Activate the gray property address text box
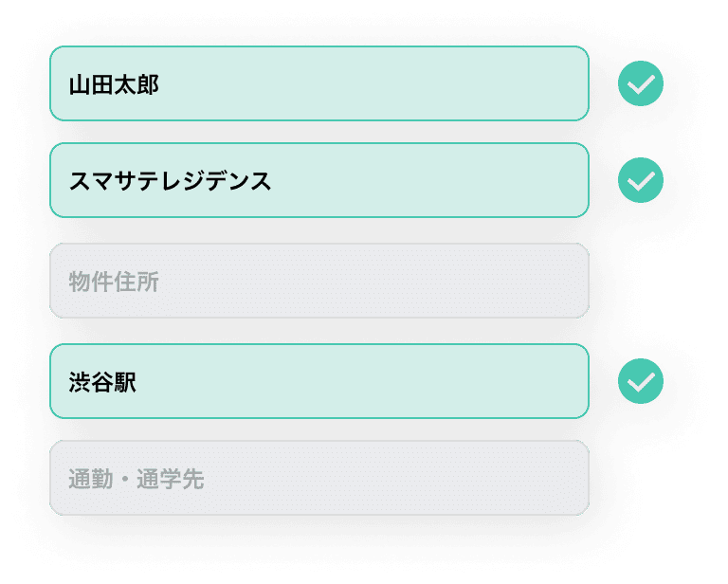 point(319,281)
